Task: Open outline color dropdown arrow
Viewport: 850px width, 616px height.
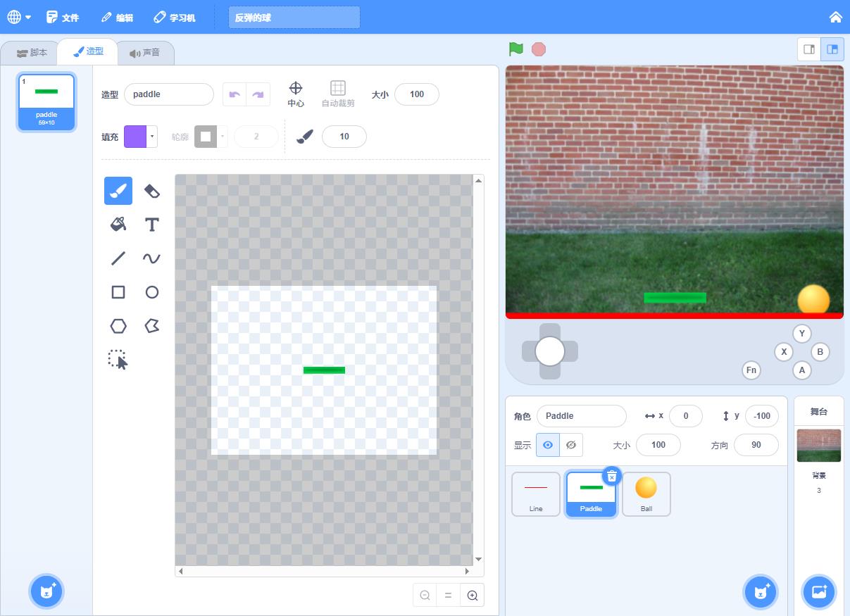Action: 223,137
